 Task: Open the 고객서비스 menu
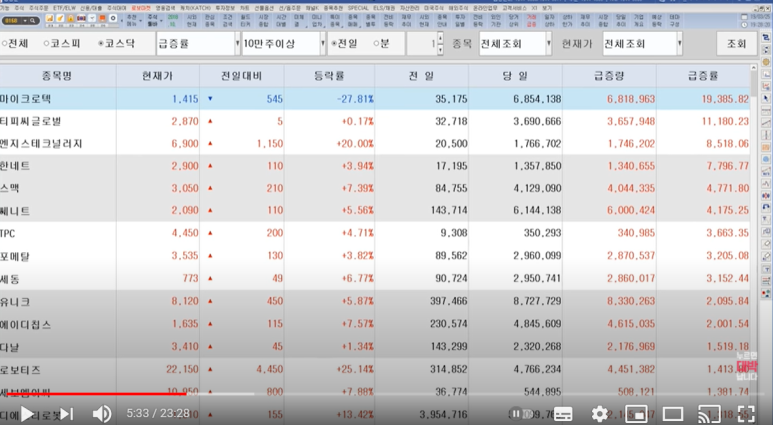(514, 8)
